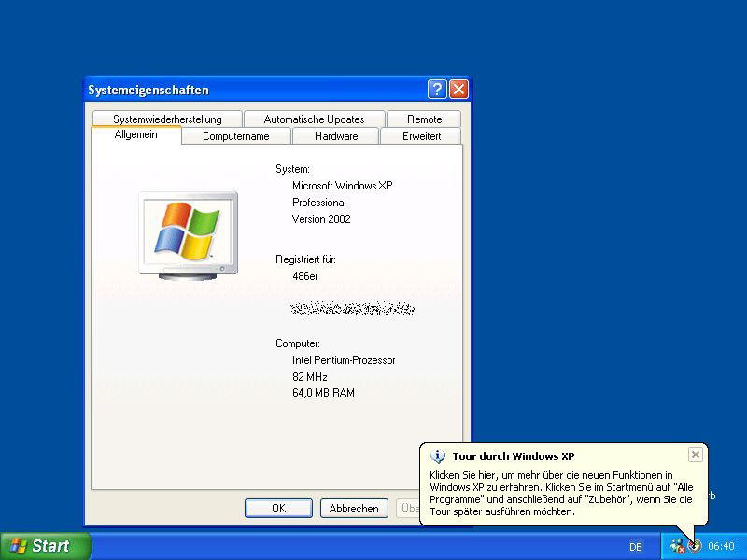747x560 pixels.
Task: Click the Windows XP monitor logo image
Action: [189, 236]
